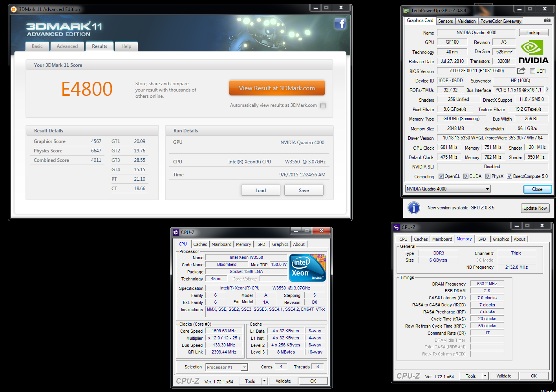Click OK button in CPU-Z Memory window
This screenshot has width=556, height=392.
pos(534,376)
